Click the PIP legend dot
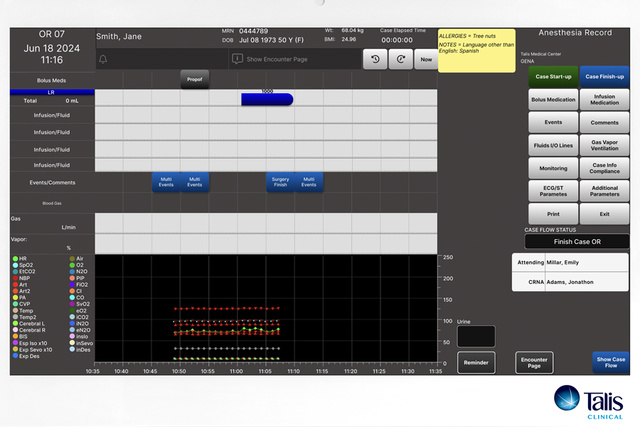The width and height of the screenshot is (640, 427). 72,278
